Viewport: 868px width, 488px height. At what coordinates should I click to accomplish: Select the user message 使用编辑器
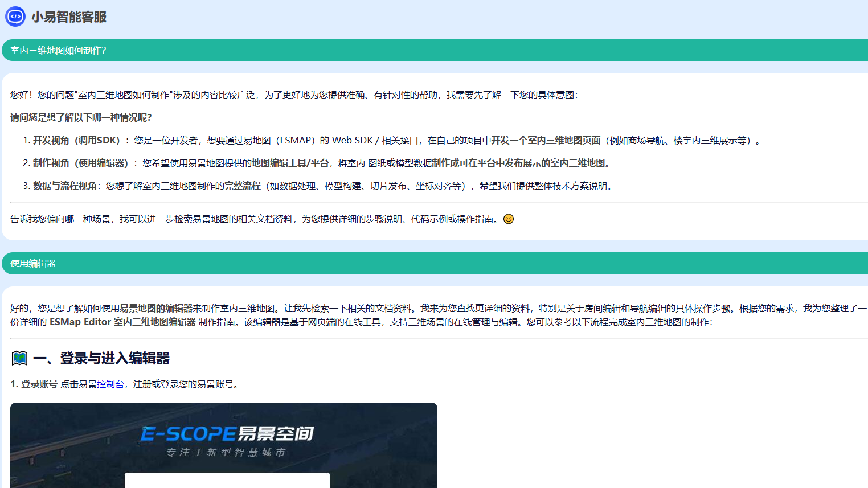(435, 264)
